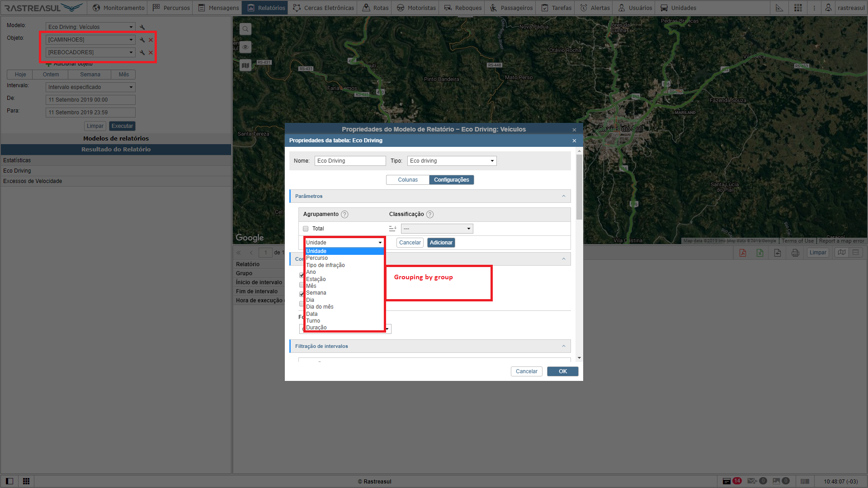Remove REBOCADORES object with red X
The width and height of the screenshot is (868, 488).
click(151, 53)
